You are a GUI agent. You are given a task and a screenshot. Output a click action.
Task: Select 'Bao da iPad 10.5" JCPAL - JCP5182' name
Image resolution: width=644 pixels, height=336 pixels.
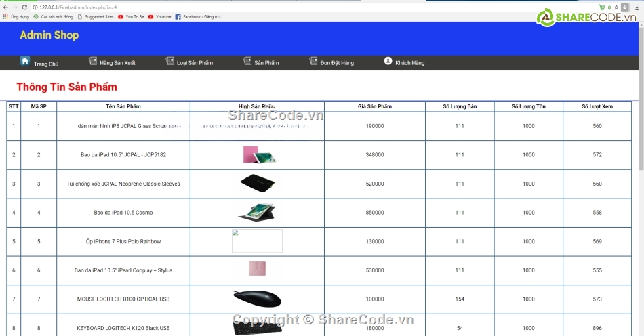(x=123, y=155)
